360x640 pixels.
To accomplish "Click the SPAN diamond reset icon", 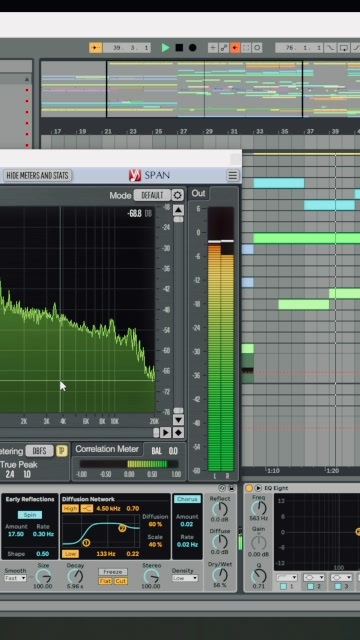I will point(178,432).
